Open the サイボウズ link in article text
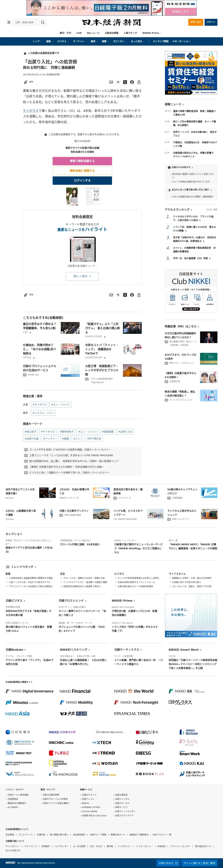223x868 pixels. click(x=31, y=111)
